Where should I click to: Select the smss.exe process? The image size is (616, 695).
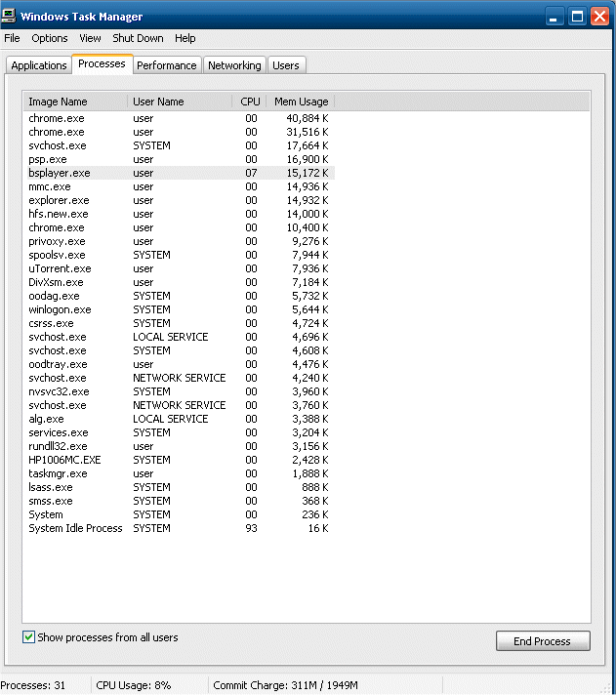coord(179,501)
